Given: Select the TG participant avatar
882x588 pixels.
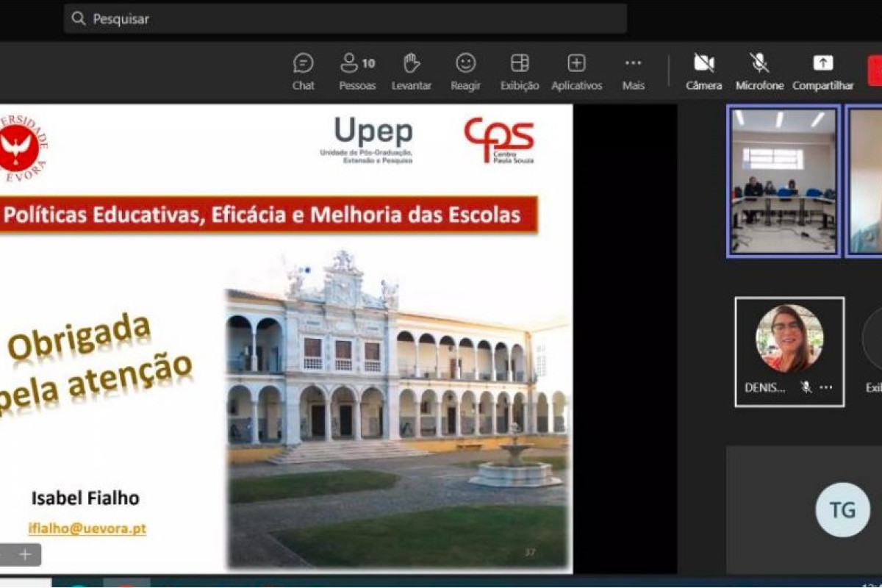Looking at the screenshot, I should tap(842, 509).
